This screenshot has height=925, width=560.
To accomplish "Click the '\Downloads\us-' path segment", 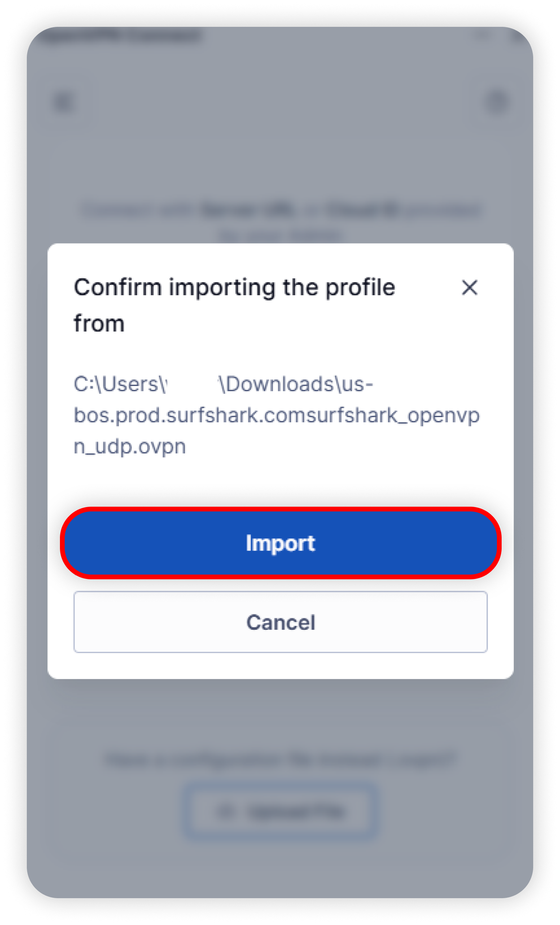I will pyautogui.click(x=296, y=384).
